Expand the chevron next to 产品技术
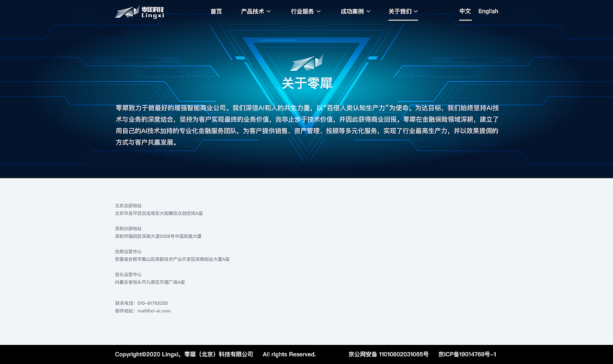613x364 pixels. [269, 11]
